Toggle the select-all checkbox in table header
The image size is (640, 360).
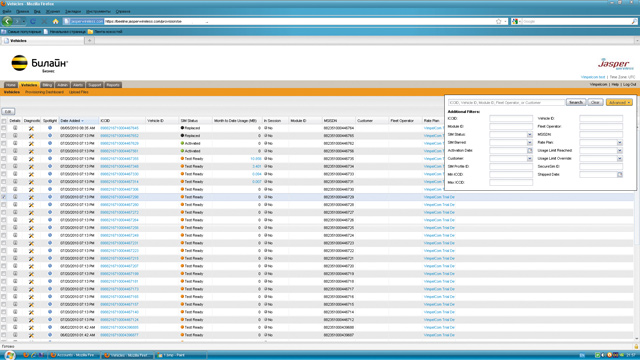pyautogui.click(x=4, y=121)
